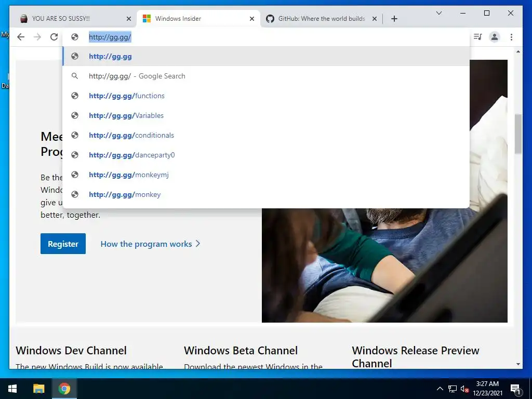Pick the gg.gg/conditionals suggestion
The height and width of the screenshot is (399, 532).
[267, 135]
